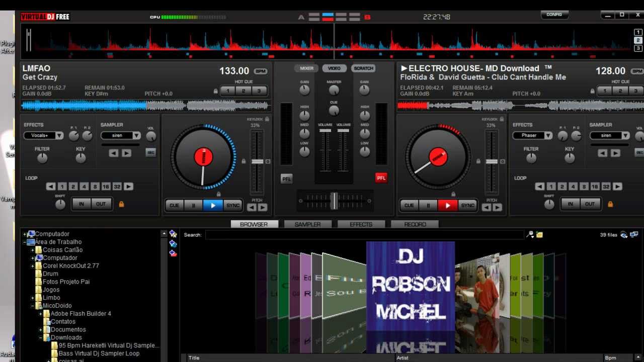The image size is (644, 362).
Task: Toggle right deck keylock padlock
Action: [x=502, y=119]
